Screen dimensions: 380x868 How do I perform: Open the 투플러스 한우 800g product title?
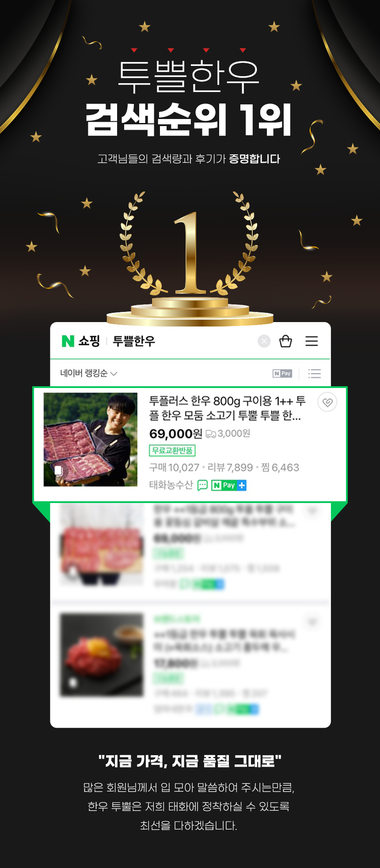tap(227, 408)
